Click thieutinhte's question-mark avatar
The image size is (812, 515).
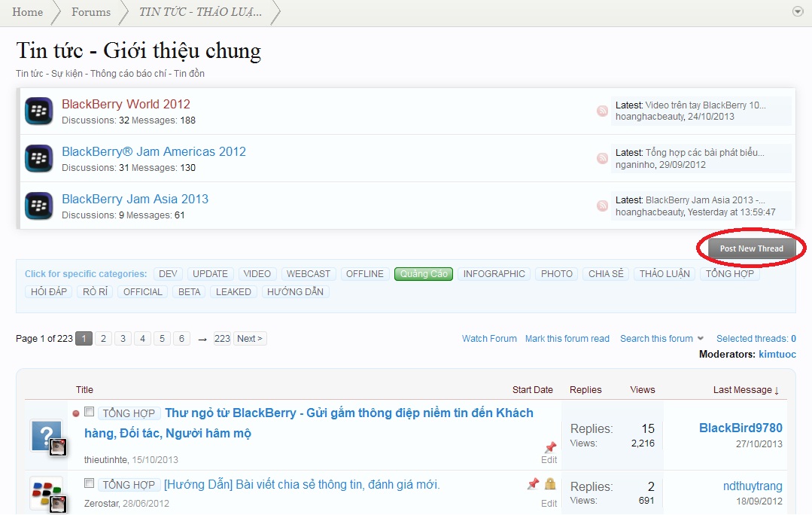tap(46, 435)
